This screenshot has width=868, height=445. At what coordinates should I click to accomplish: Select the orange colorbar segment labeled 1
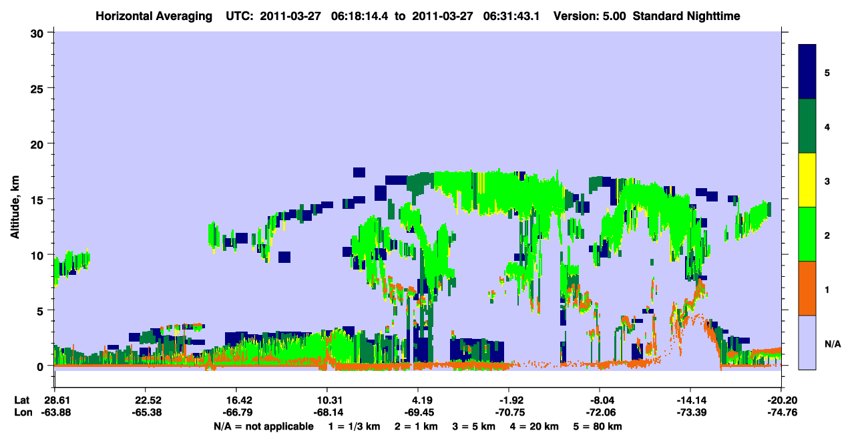coord(807,288)
